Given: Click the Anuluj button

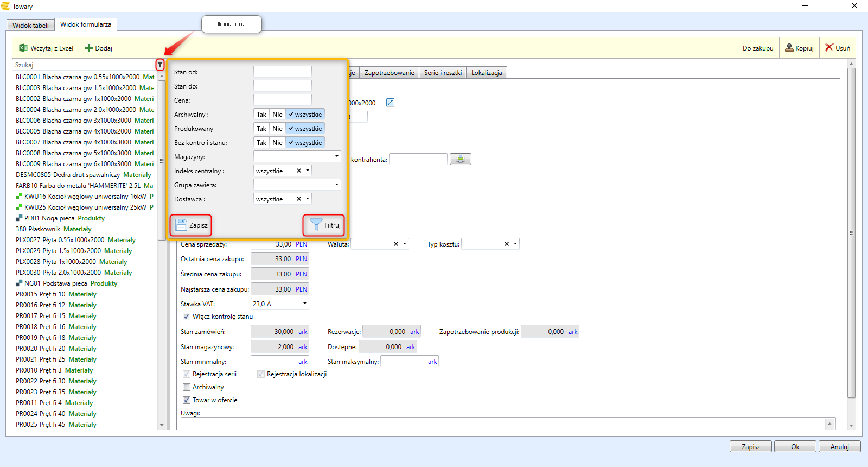Looking at the screenshot, I should pyautogui.click(x=839, y=446).
